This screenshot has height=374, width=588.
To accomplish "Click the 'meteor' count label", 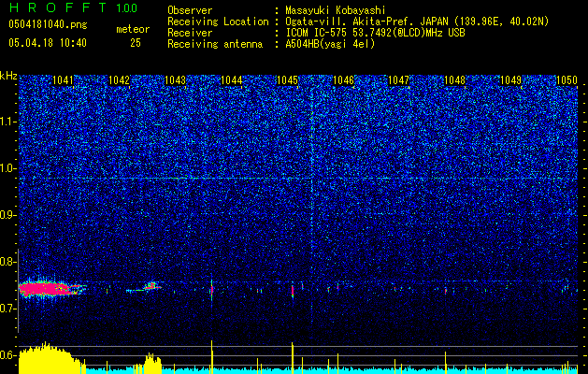I will (133, 29).
